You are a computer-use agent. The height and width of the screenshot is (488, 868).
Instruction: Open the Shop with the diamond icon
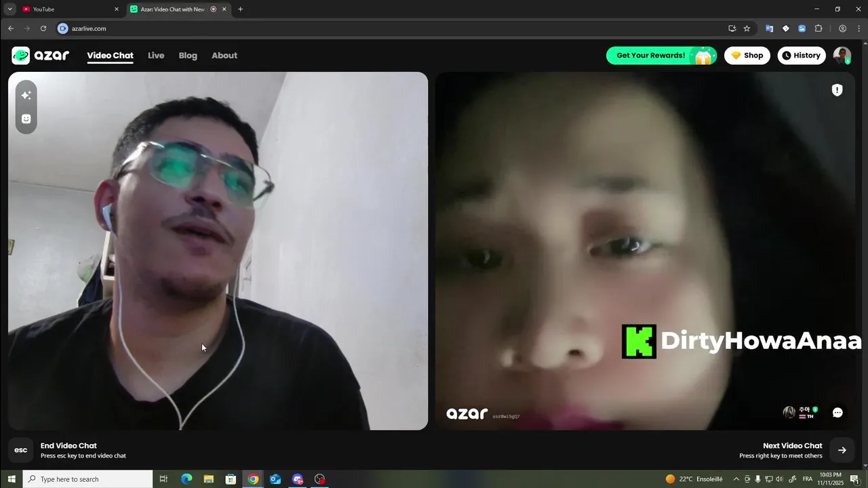tap(747, 56)
